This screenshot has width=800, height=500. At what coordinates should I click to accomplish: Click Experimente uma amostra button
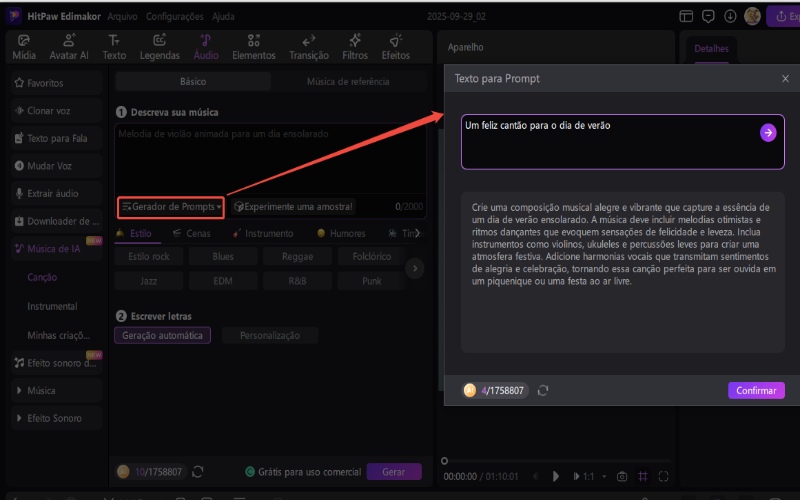point(293,207)
